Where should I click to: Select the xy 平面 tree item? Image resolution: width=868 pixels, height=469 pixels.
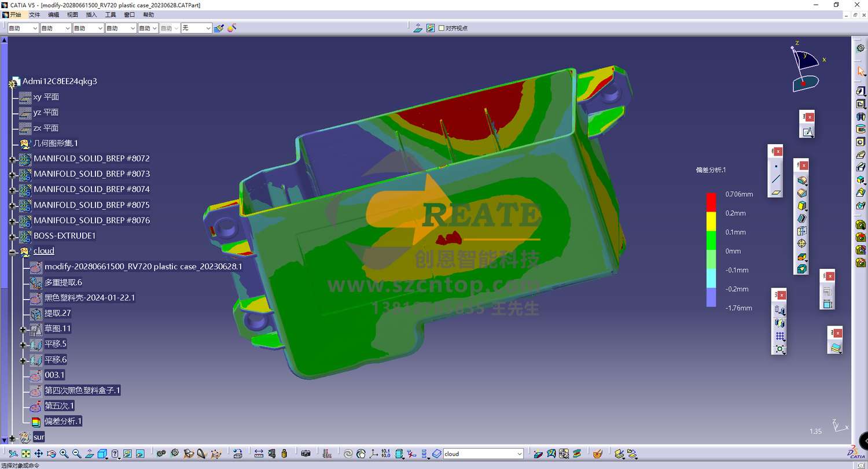pos(46,97)
